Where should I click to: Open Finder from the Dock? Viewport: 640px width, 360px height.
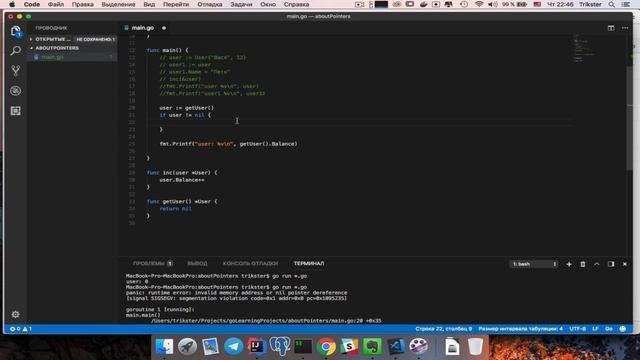click(164, 347)
